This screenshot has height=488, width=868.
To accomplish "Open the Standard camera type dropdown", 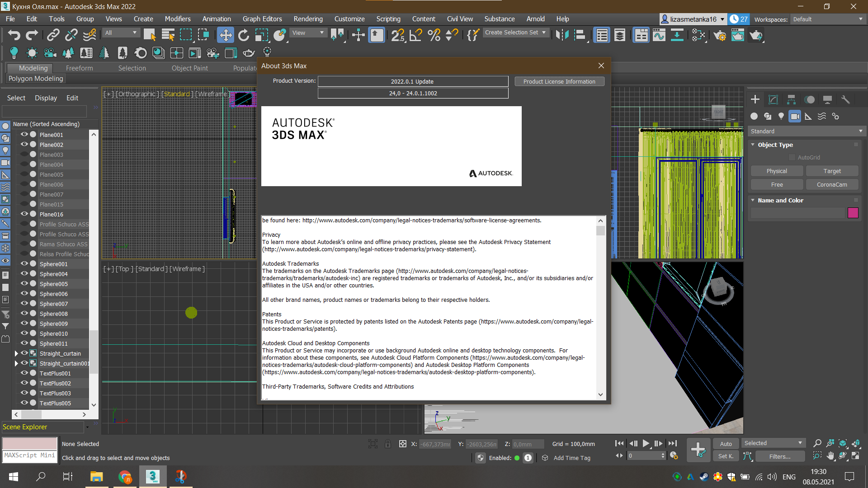I will (x=807, y=131).
